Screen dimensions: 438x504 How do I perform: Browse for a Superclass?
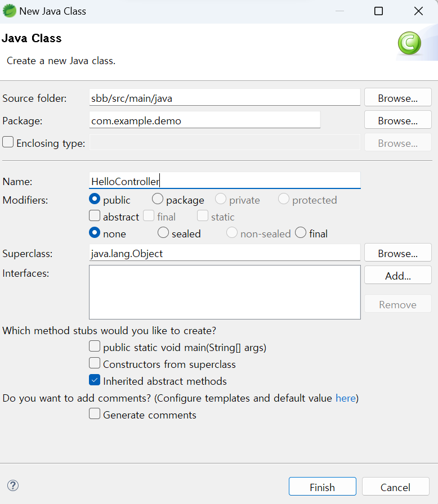tap(397, 253)
